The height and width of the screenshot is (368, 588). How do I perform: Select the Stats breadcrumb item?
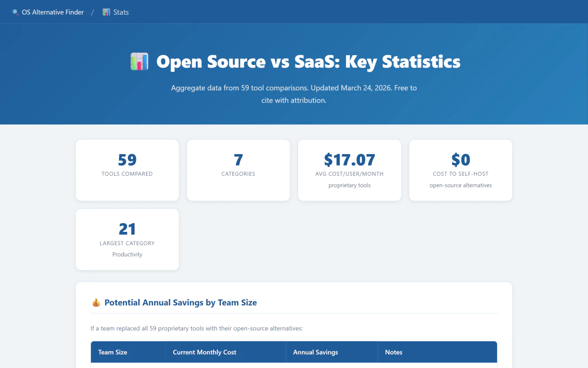pyautogui.click(x=115, y=12)
